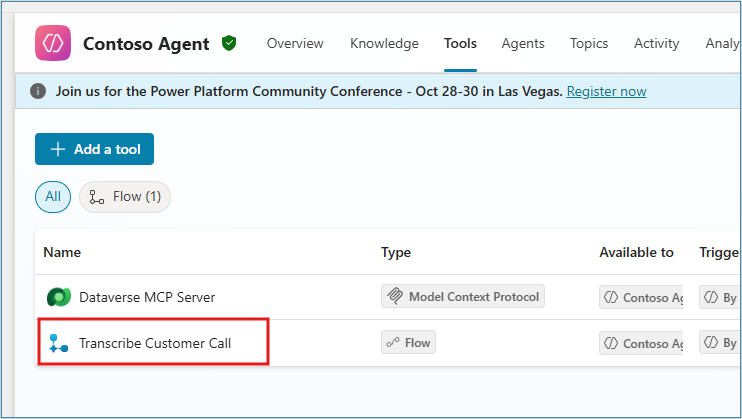Click the Type column header
This screenshot has height=419, width=742.
pyautogui.click(x=396, y=252)
